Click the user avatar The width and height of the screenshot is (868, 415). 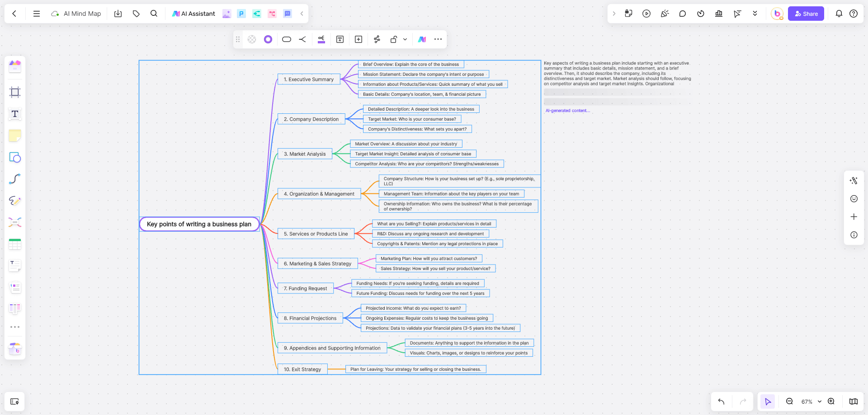point(777,14)
